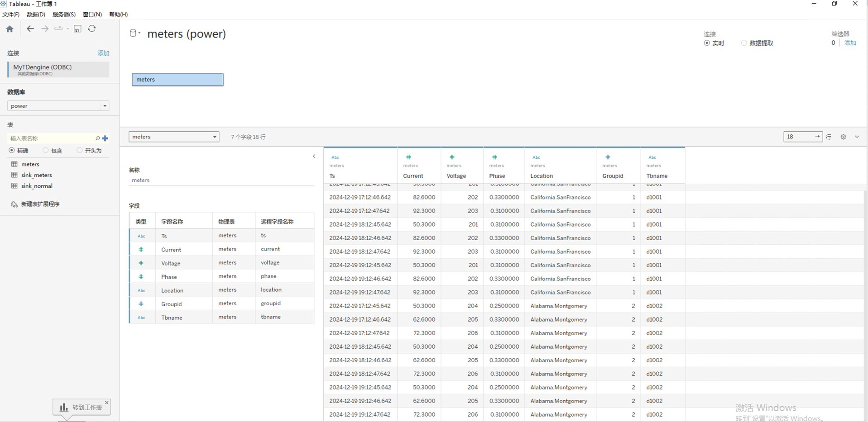Click the back arrow icon
Image resolution: width=868 pixels, height=422 pixels.
[x=30, y=29]
